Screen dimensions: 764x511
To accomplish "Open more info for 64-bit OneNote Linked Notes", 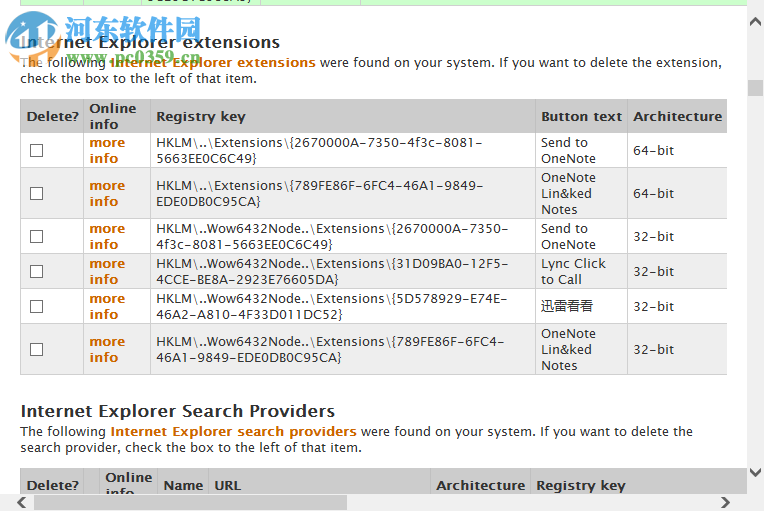I will (107, 194).
